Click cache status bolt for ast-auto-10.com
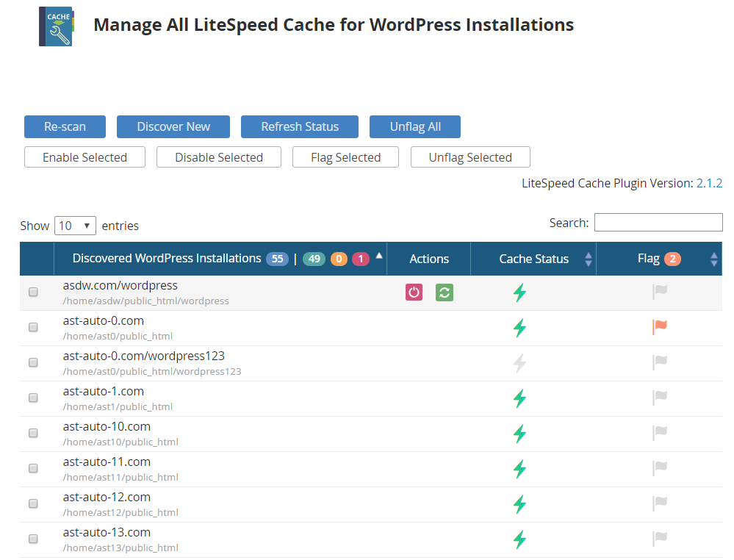The width and height of the screenshot is (734, 560). click(519, 434)
